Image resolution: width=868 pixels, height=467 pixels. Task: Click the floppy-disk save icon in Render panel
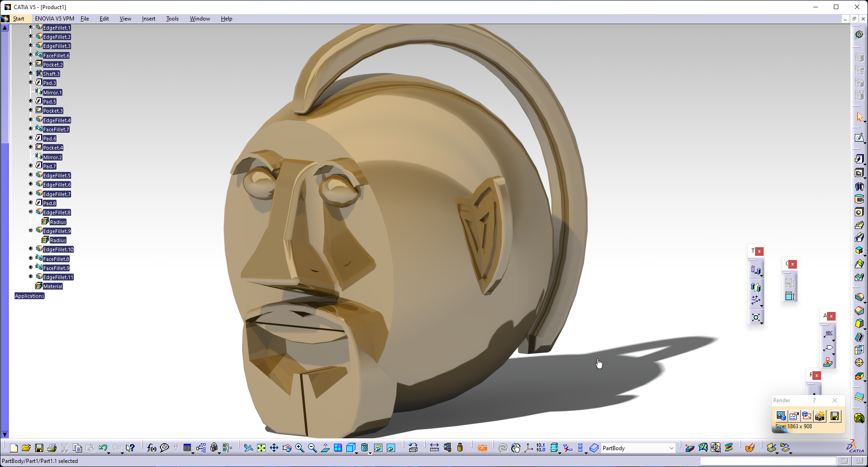835,416
